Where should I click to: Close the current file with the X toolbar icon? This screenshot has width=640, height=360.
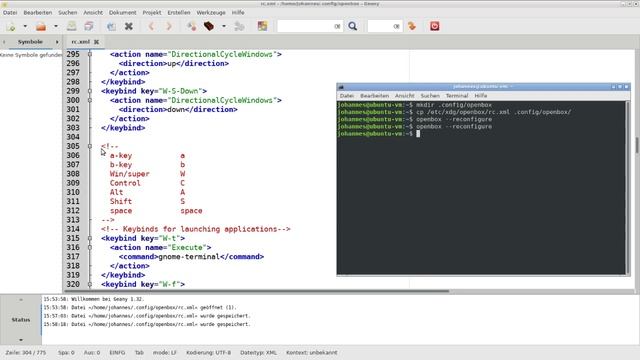(129, 27)
